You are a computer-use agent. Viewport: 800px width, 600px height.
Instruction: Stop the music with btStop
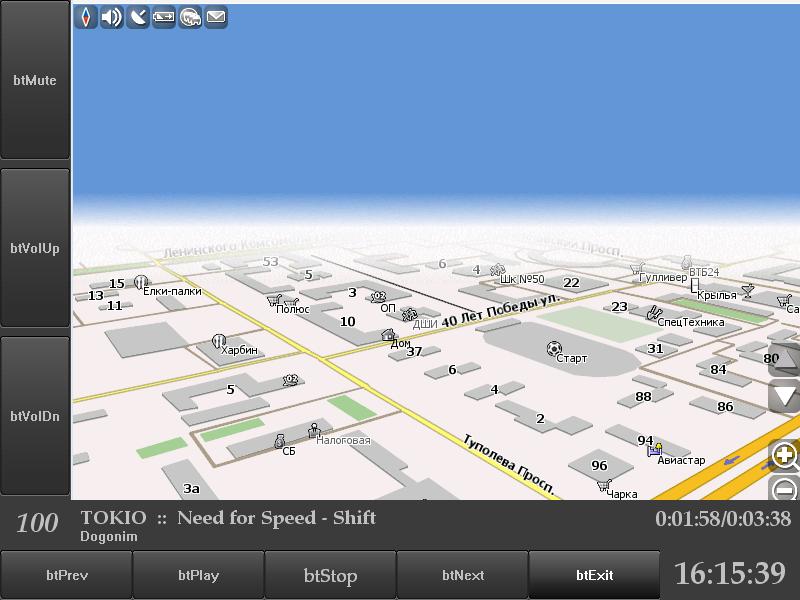[x=330, y=575]
